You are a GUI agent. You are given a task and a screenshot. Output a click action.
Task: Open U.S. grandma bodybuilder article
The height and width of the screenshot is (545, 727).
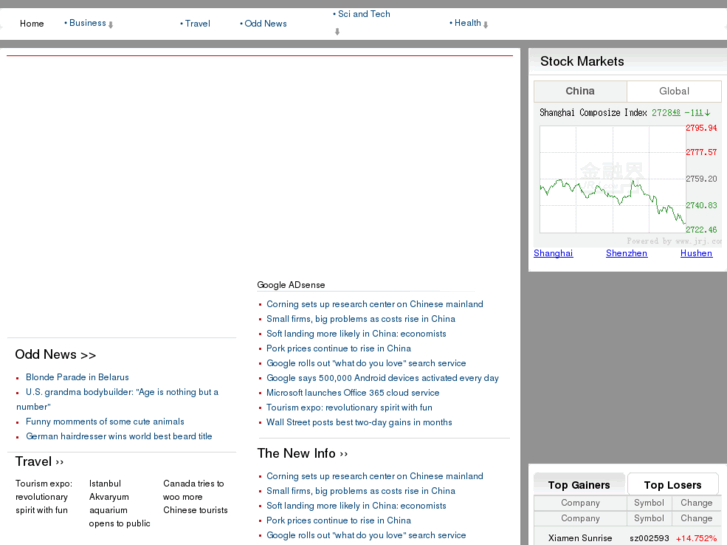[117, 399]
